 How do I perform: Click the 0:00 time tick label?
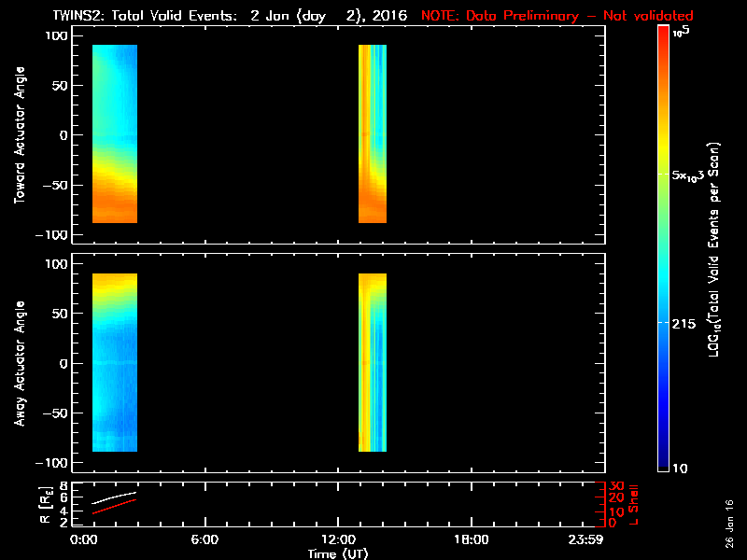pyautogui.click(x=83, y=540)
